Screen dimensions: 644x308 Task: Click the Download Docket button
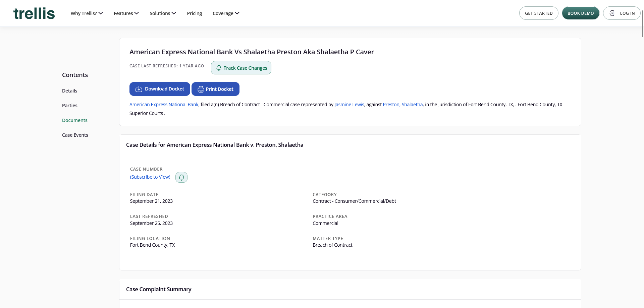[160, 89]
